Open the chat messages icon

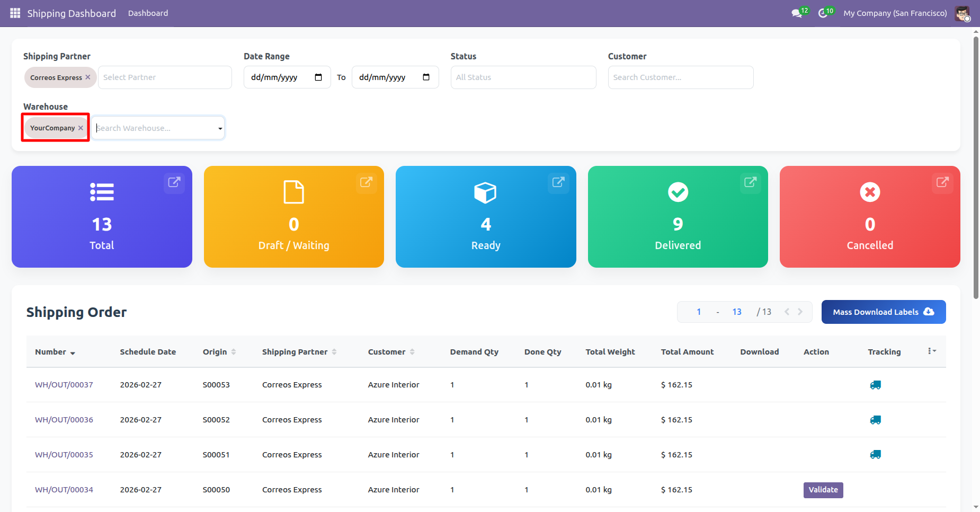(797, 13)
